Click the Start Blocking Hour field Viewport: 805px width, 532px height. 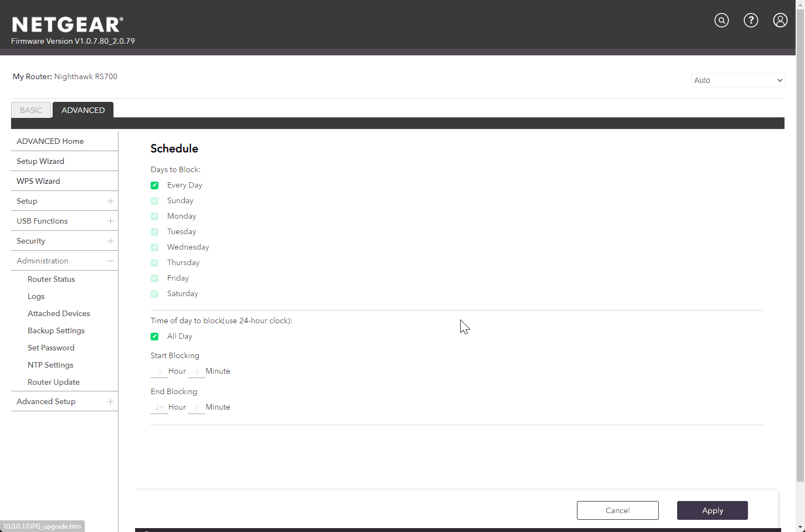(159, 371)
